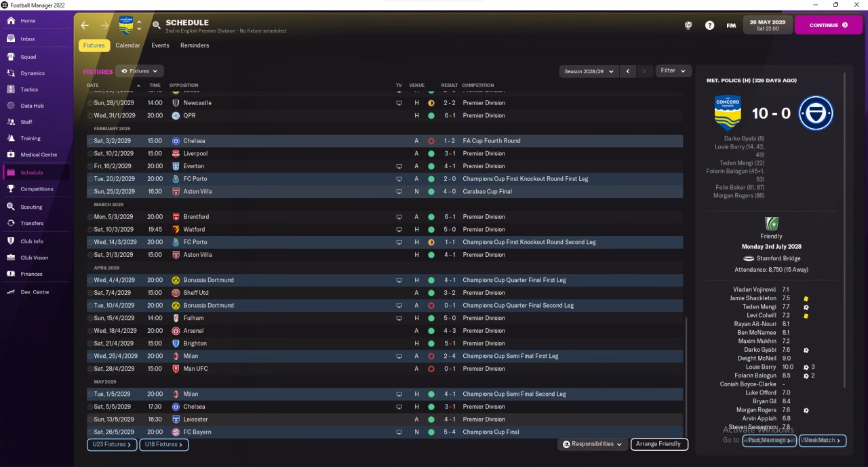This screenshot has height=467, width=868.
Task: Toggle the row marker for Liverpool fixture
Action: 90,154
